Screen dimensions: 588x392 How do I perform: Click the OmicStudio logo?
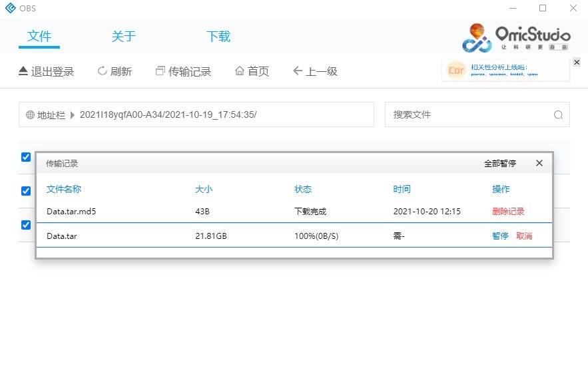point(517,37)
